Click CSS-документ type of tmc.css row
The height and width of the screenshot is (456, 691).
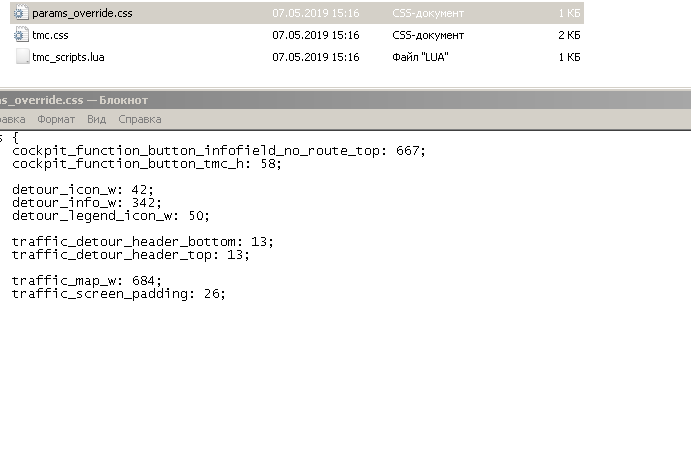(428, 35)
